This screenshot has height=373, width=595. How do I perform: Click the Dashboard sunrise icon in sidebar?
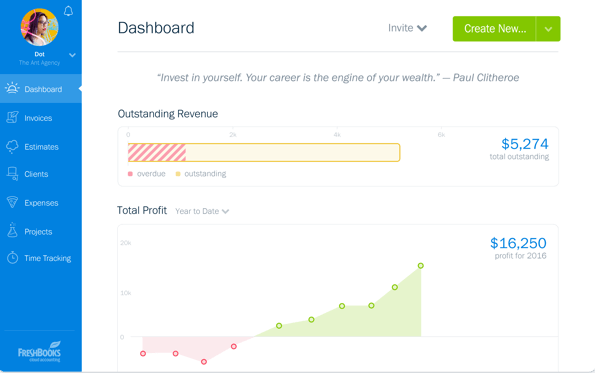pos(12,88)
